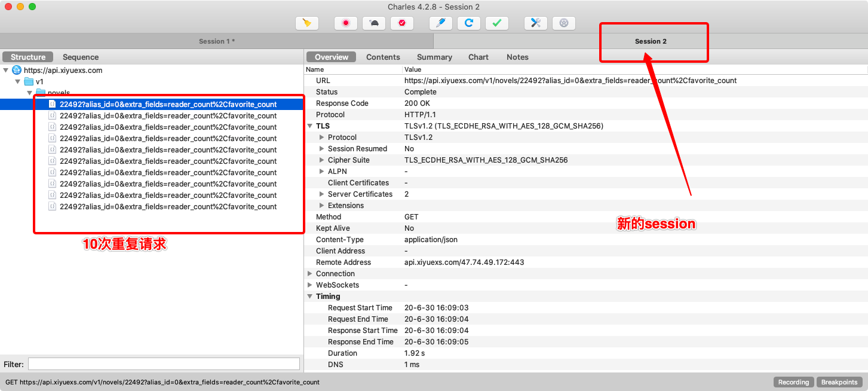Image resolution: width=868 pixels, height=391 pixels.
Task: Select the Duration value '1.92 s'
Action: click(416, 353)
